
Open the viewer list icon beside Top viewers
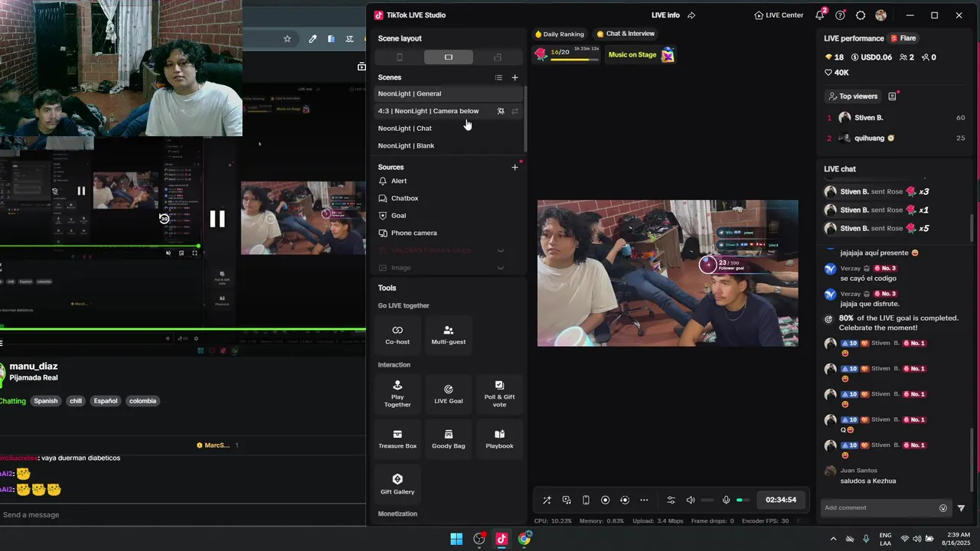(892, 96)
